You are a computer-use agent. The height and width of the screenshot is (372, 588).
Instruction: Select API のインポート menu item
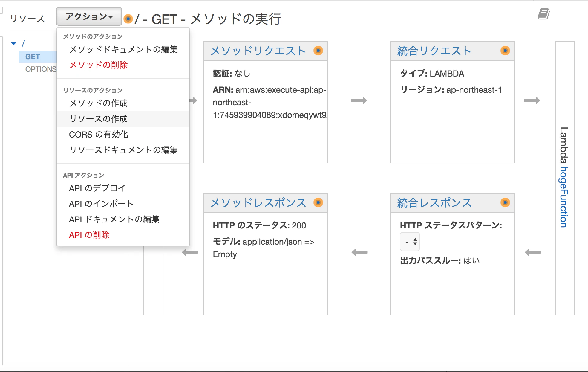coord(123,204)
